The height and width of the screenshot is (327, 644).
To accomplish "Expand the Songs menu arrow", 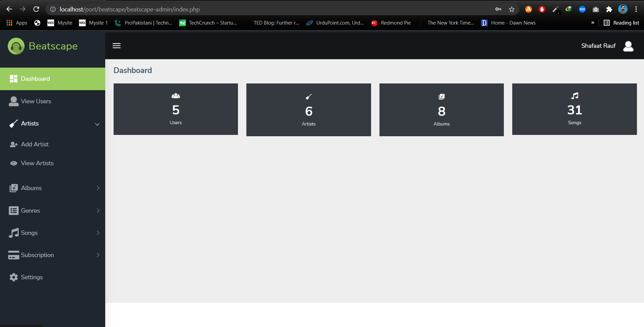I will coord(98,233).
